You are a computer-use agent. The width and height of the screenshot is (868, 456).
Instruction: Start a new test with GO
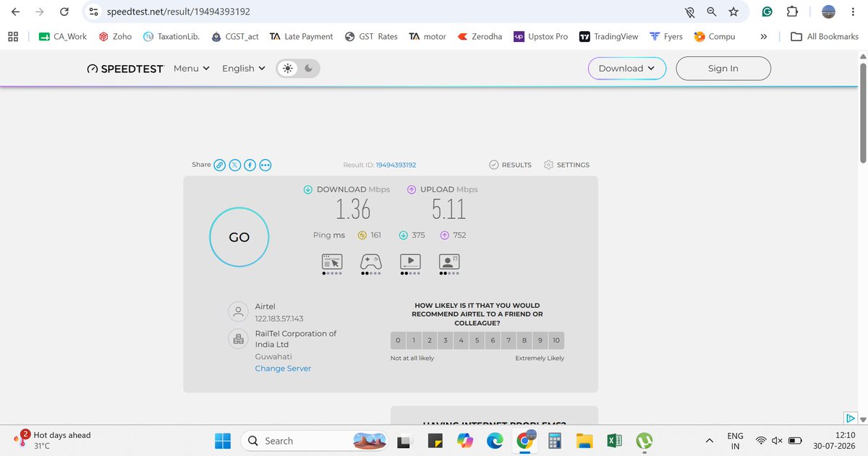click(239, 237)
